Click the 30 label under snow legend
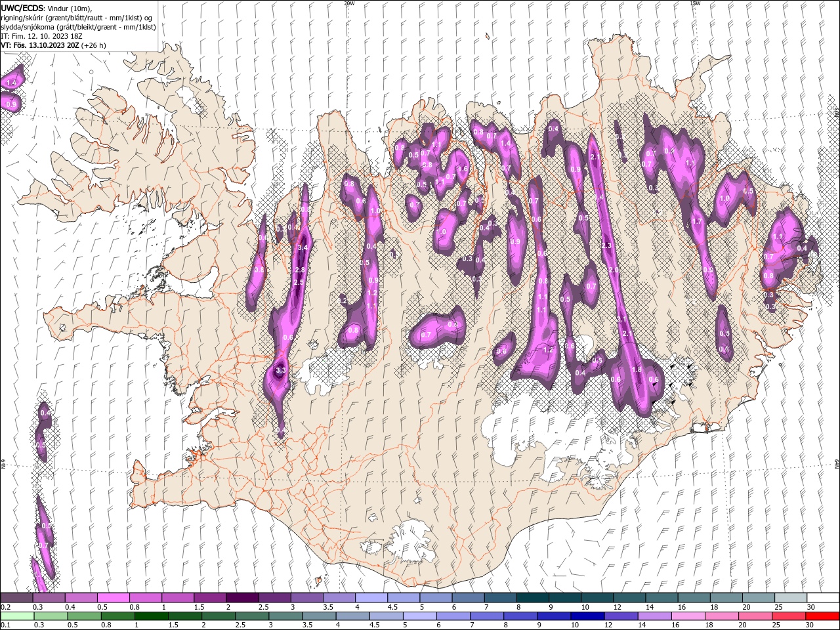This screenshot has width=840, height=630. (810, 607)
